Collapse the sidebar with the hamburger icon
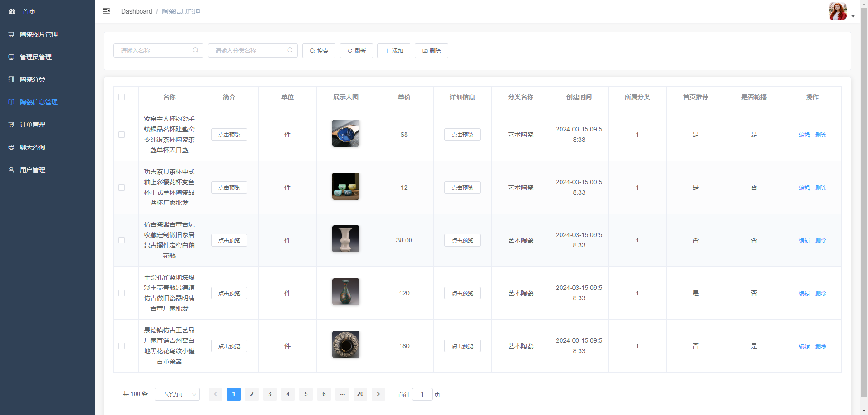Viewport: 868px width, 415px height. tap(106, 11)
